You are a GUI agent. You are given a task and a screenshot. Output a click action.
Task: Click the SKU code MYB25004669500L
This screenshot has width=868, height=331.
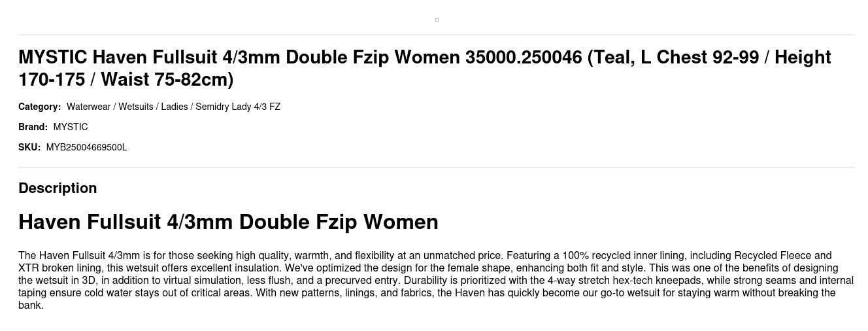coord(86,147)
